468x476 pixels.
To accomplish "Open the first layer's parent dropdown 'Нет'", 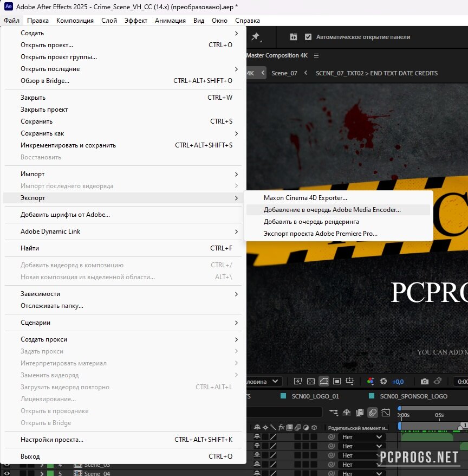I will [x=362, y=437].
